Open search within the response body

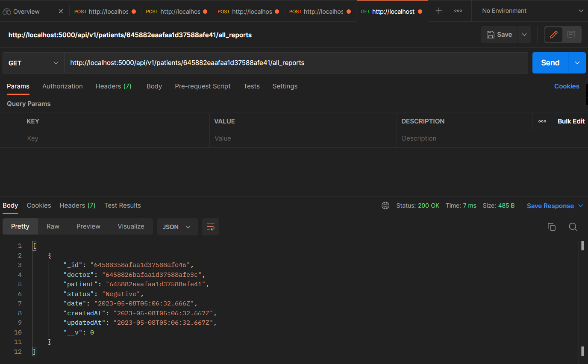coord(573,227)
